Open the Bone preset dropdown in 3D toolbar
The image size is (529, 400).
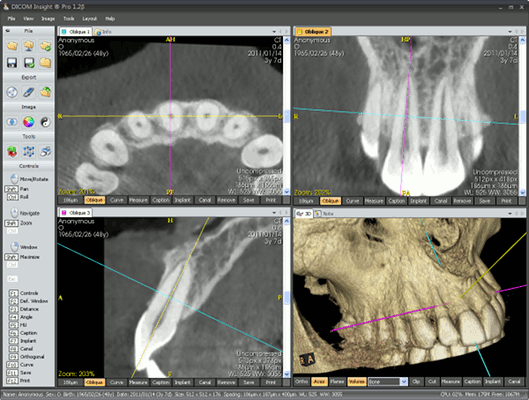pos(404,381)
